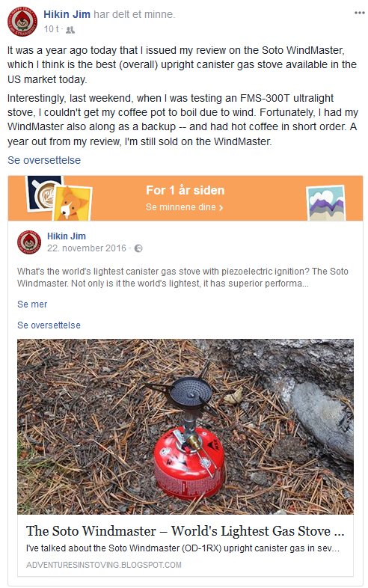Open Hikin Jim's name link at top
Viewport: 368px width, 588px height.
pyautogui.click(x=67, y=15)
